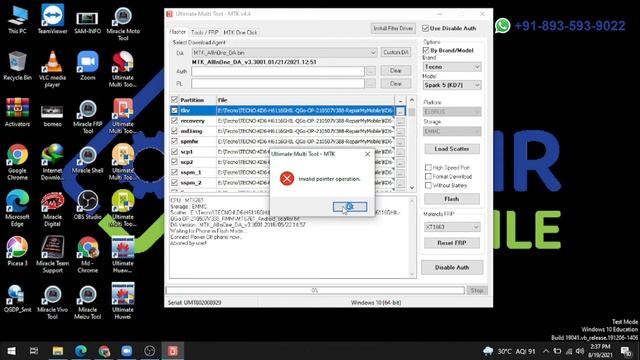Screen dimensions: 640x360
Task: Open the OBS Studio desktop shortcut
Action: (x=87, y=205)
